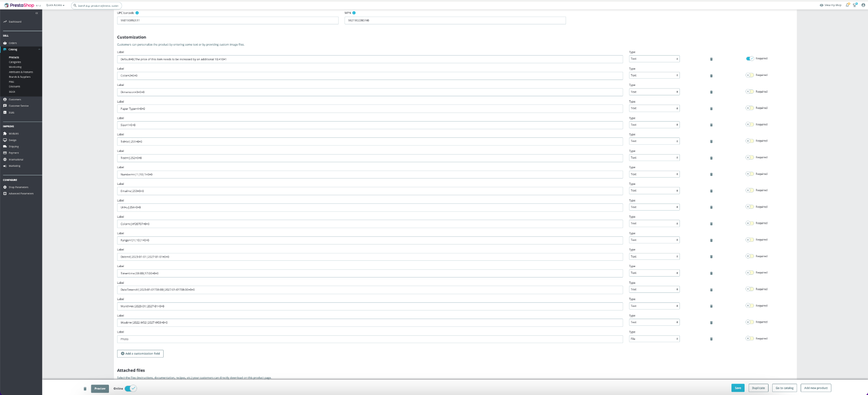Open Attributes & Features menu item
The image size is (868, 395).
click(x=21, y=72)
